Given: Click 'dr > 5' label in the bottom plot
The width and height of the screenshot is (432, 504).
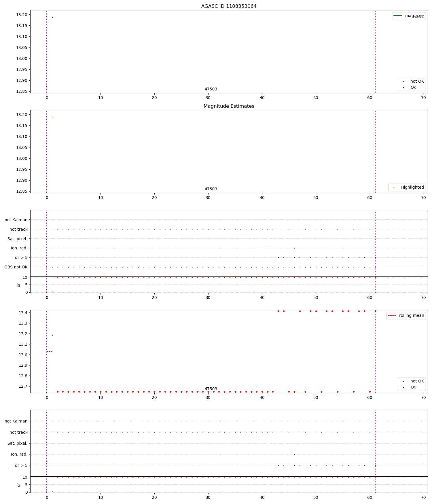Looking at the screenshot, I should pyautogui.click(x=21, y=465).
